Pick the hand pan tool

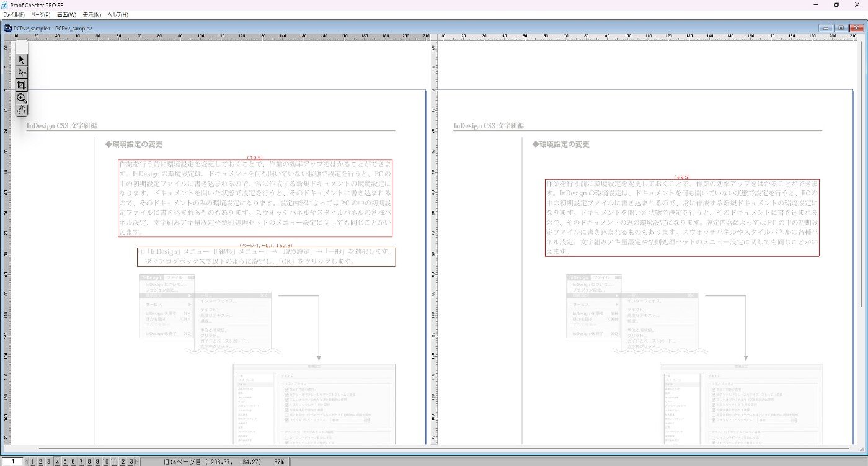point(22,110)
